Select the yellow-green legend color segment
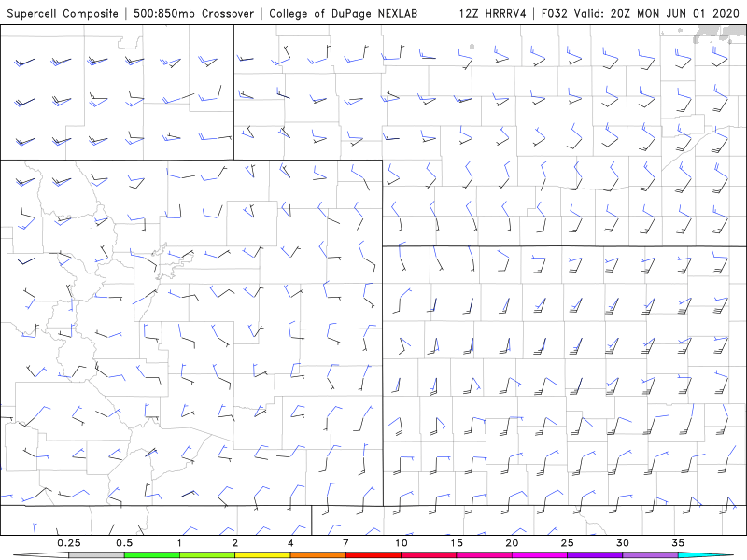 (207, 555)
